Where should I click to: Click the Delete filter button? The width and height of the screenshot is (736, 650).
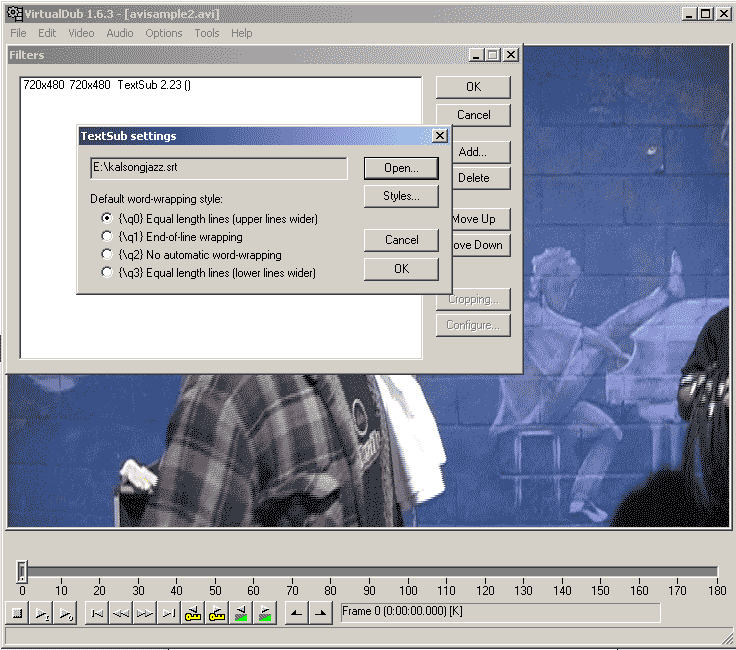(481, 178)
